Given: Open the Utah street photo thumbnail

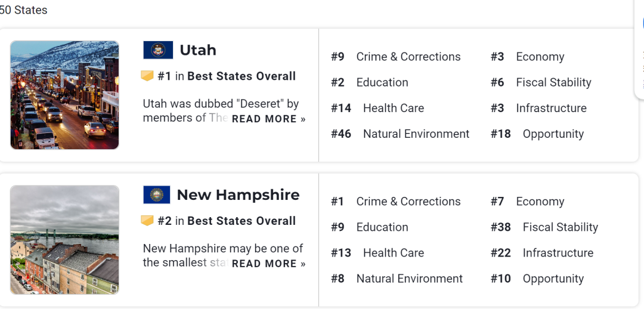Looking at the screenshot, I should (x=64, y=95).
